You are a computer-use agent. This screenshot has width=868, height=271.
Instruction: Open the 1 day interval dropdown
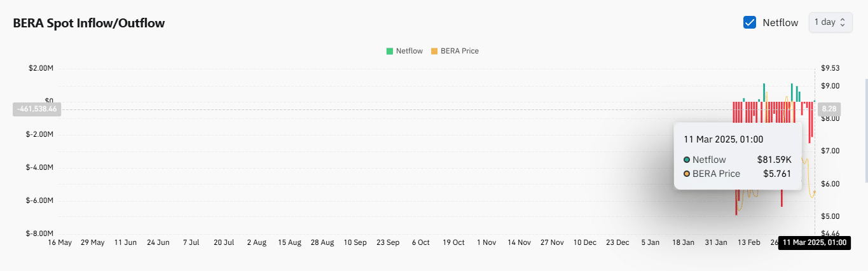pyautogui.click(x=830, y=22)
